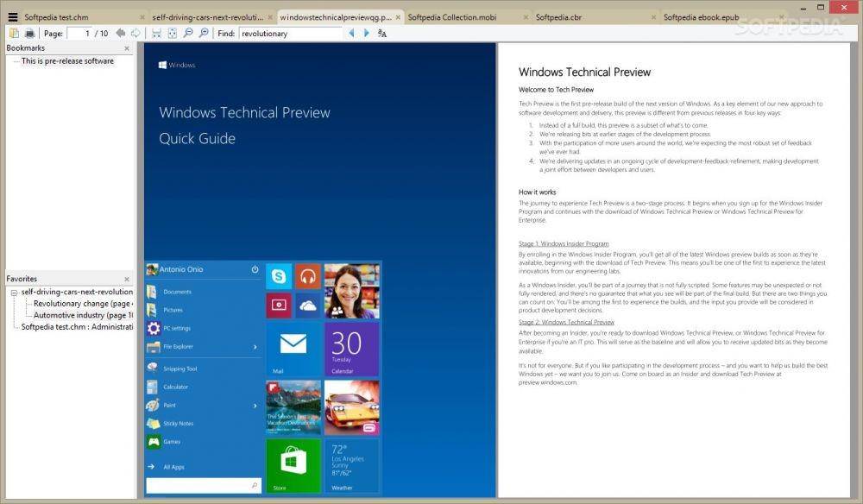The image size is (863, 504).
Task: Switch to the Softpedia test.chm tab
Action: pos(56,17)
